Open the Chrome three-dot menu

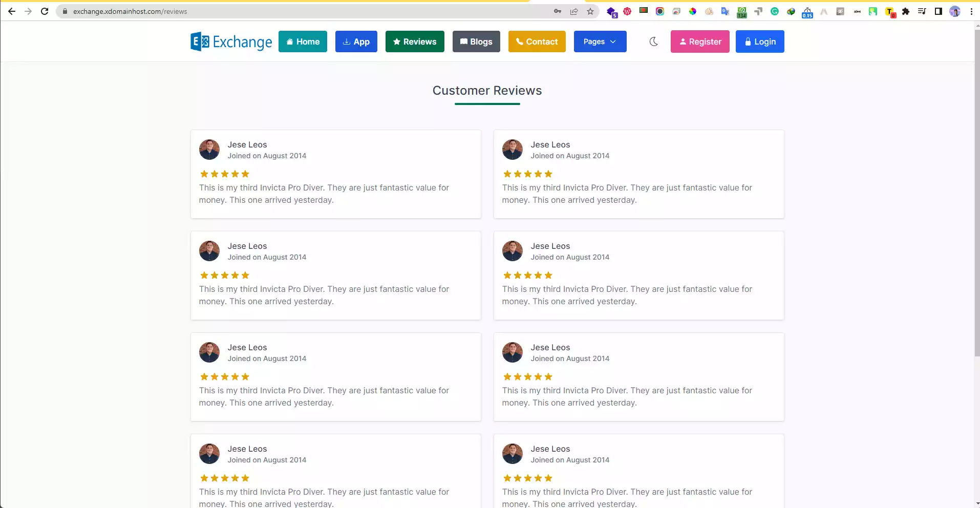971,11
